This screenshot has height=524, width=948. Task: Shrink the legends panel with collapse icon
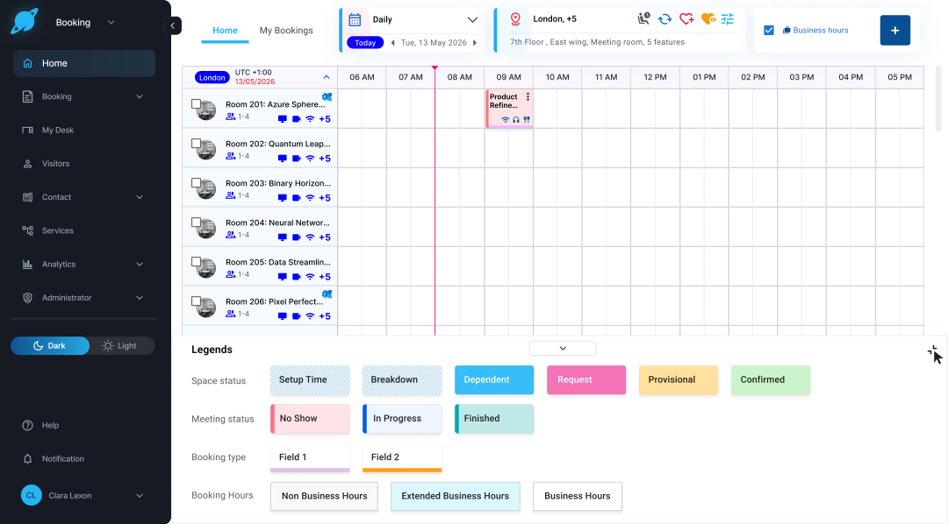(932, 351)
